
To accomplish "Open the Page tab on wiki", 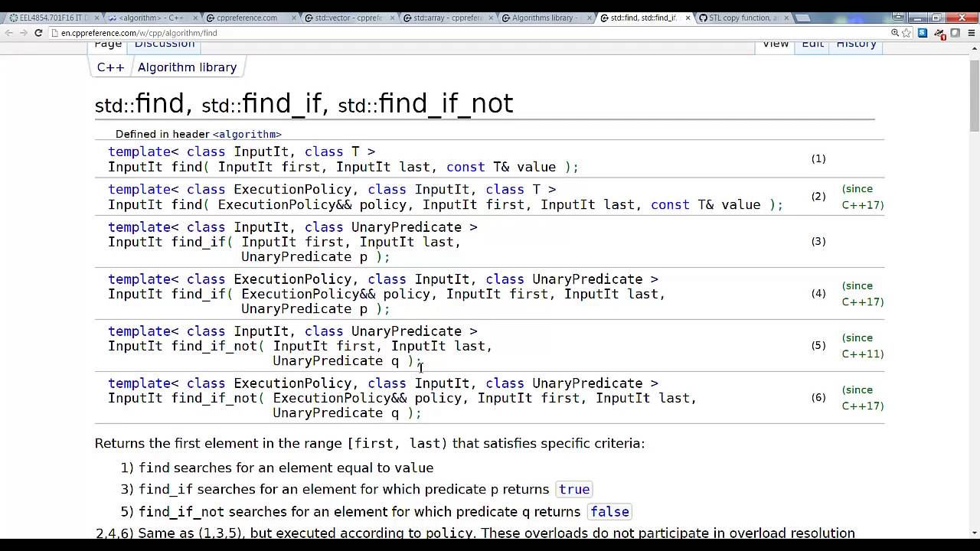I will pyautogui.click(x=108, y=44).
